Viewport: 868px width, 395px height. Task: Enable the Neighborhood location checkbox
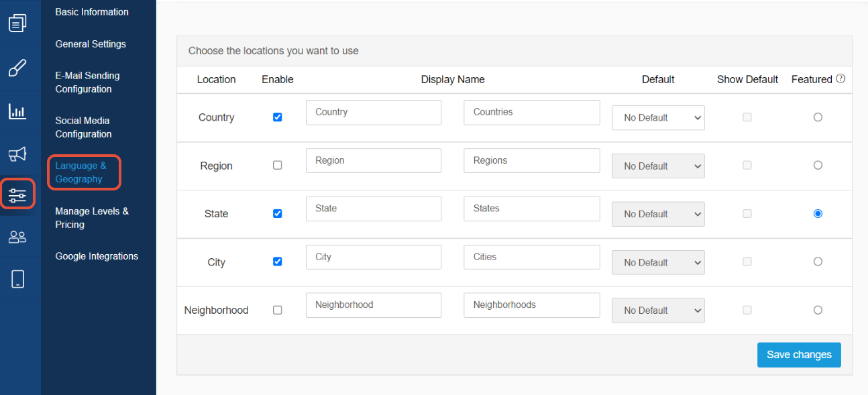pos(278,310)
